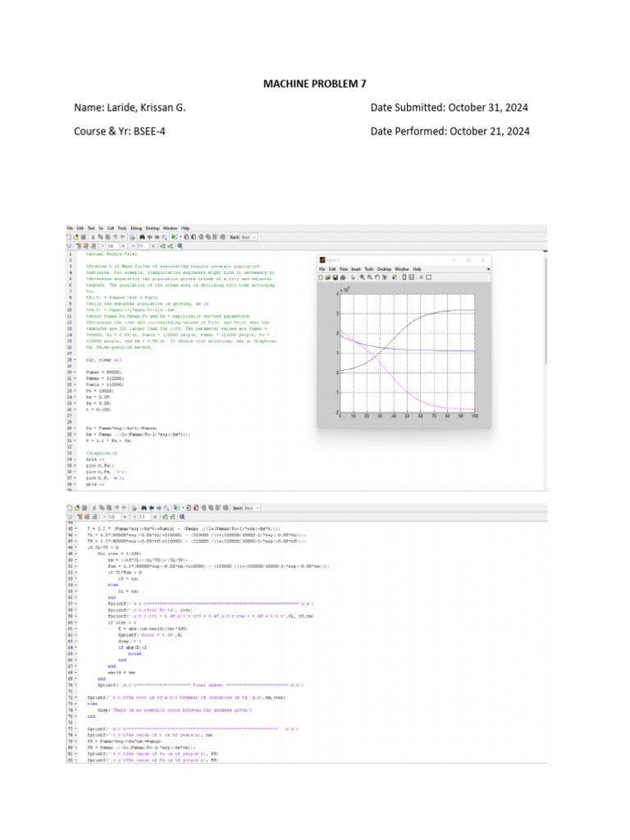Image resolution: width=630 pixels, height=840 pixels.
Task: Click the 1.1 multiplier field in the editor with the menu bar
Action: 143,246
